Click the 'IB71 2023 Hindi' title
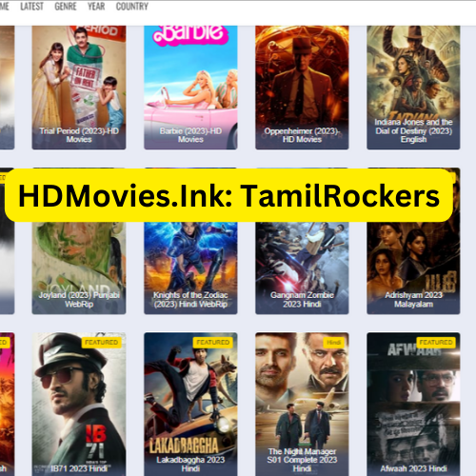Viewport: 476px width, 476px height. click(x=79, y=468)
